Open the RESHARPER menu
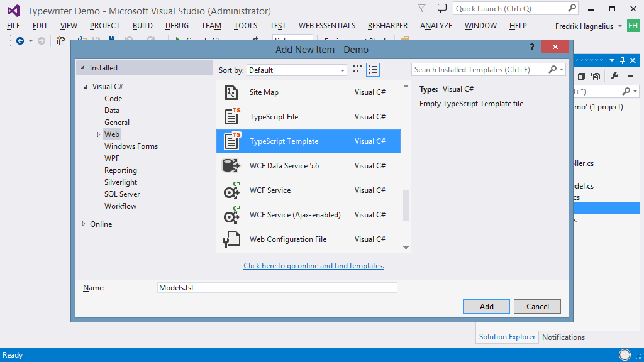 [387, 25]
